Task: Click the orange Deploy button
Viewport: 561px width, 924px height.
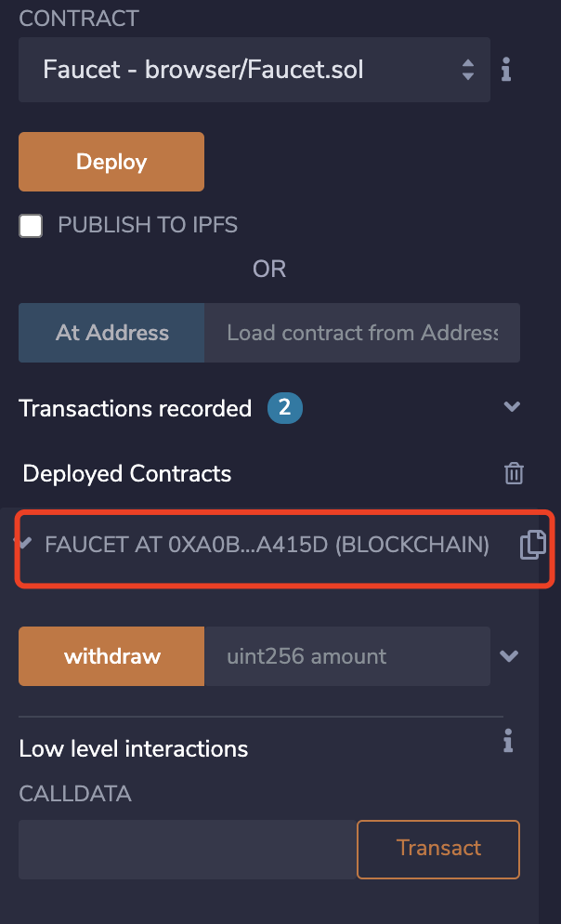Action: pos(111,162)
